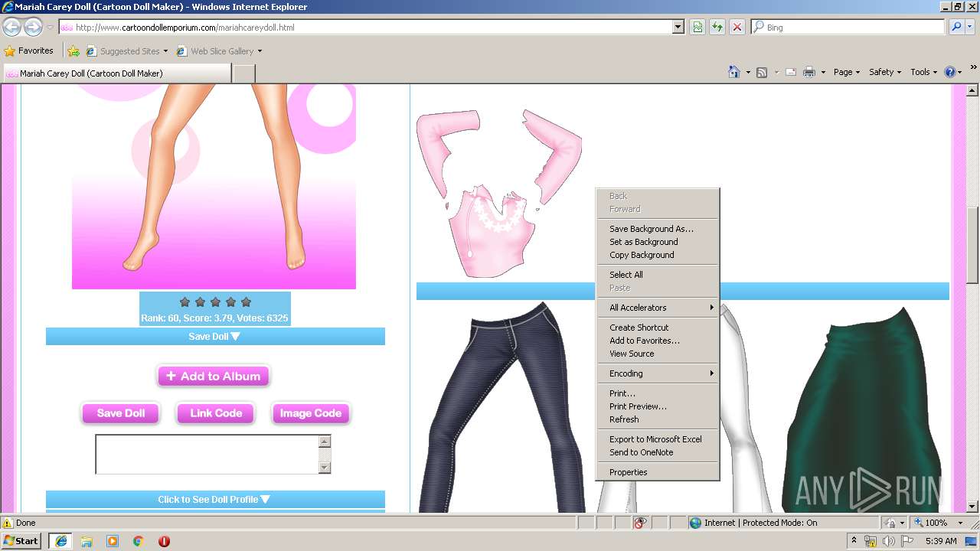Click the third rating star

[x=215, y=302]
